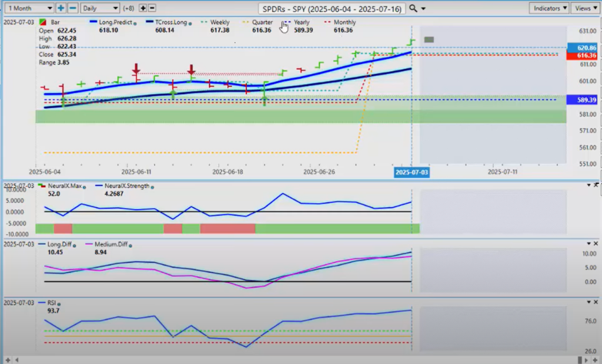The width and height of the screenshot is (602, 364).
Task: Click the black minus button after (+8)
Action: [x=152, y=8]
